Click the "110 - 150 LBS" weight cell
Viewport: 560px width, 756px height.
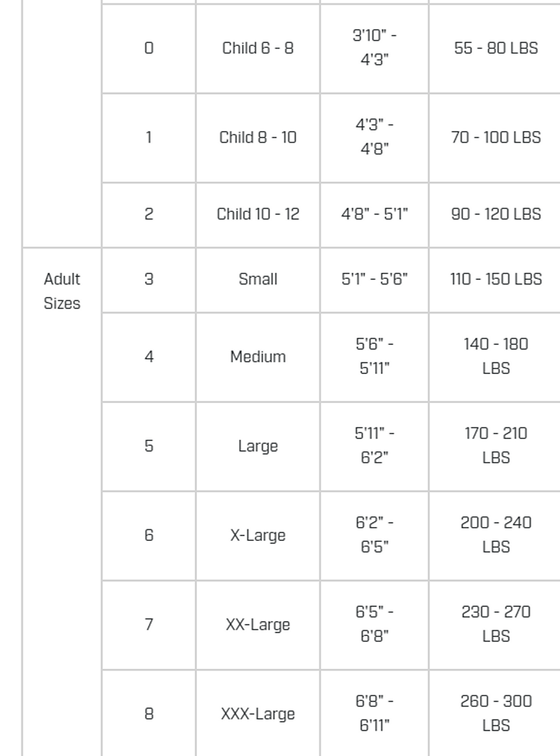point(496,279)
